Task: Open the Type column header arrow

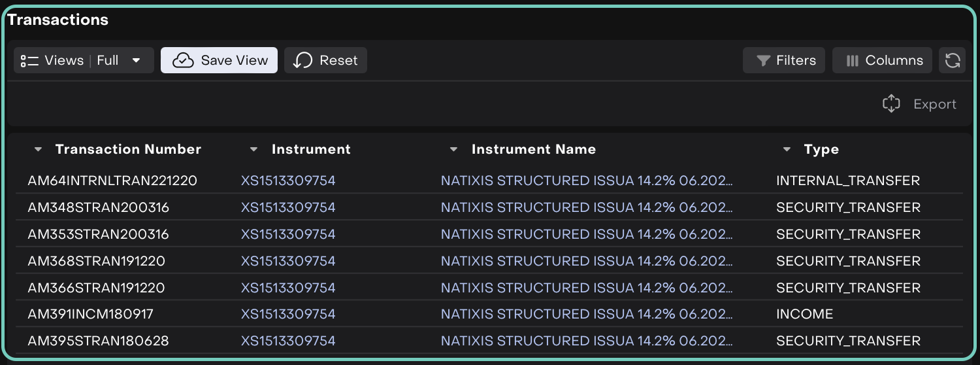Action: coord(787,150)
